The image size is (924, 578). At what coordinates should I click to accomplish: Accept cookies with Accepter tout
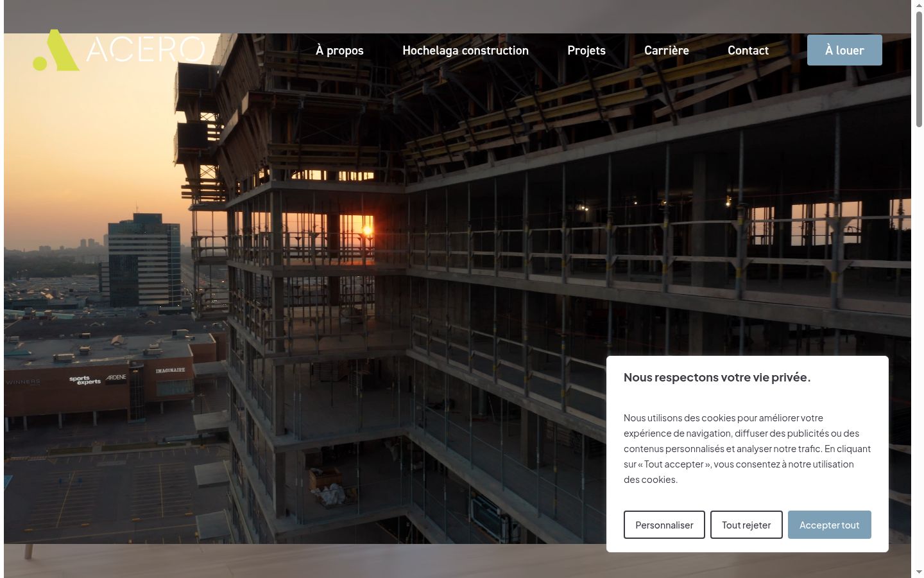[x=829, y=525]
